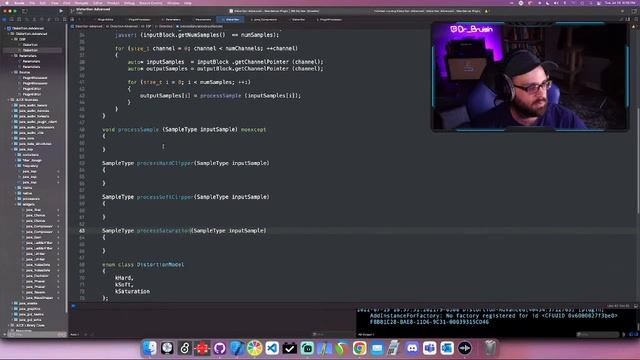640x360 pixels.
Task: Open the checkmark app icon in the Dock
Action: click(290, 348)
